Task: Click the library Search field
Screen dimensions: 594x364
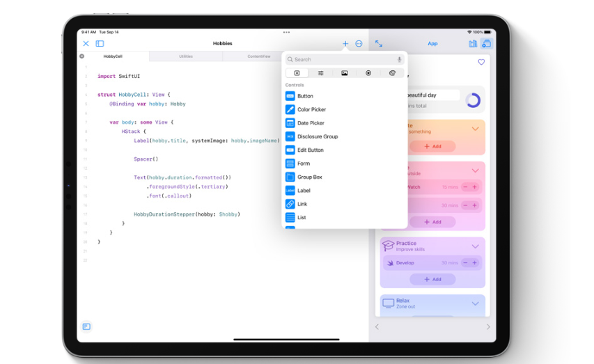Action: [x=345, y=59]
